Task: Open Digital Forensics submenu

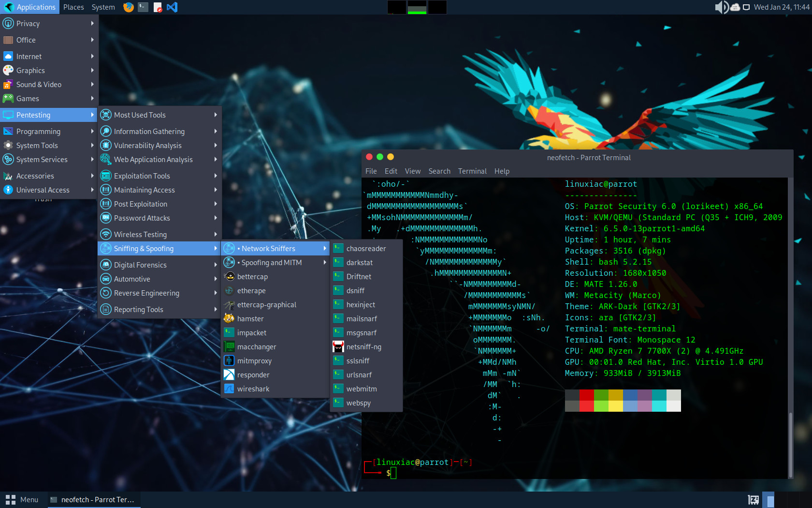Action: (159, 265)
